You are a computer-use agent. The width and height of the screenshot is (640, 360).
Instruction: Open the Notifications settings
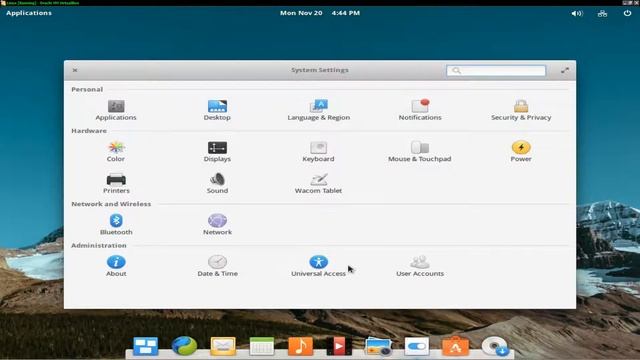coord(420,110)
